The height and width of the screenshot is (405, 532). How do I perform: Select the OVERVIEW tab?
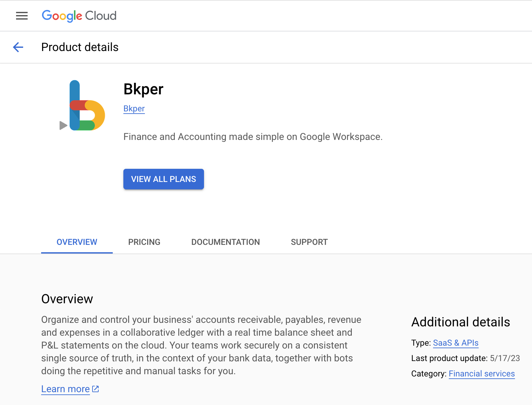tap(76, 242)
